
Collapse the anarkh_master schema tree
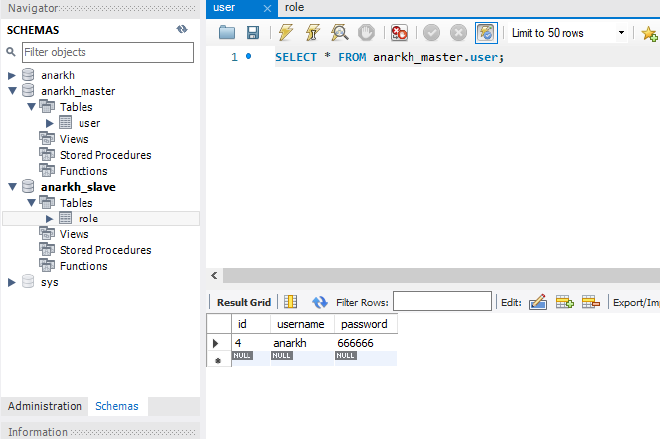[x=12, y=91]
